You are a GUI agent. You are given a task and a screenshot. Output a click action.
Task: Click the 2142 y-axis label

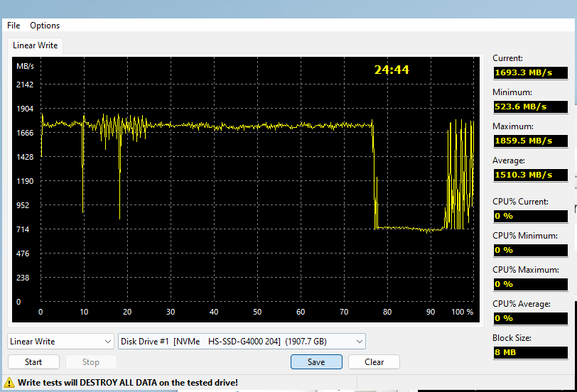tap(25, 85)
